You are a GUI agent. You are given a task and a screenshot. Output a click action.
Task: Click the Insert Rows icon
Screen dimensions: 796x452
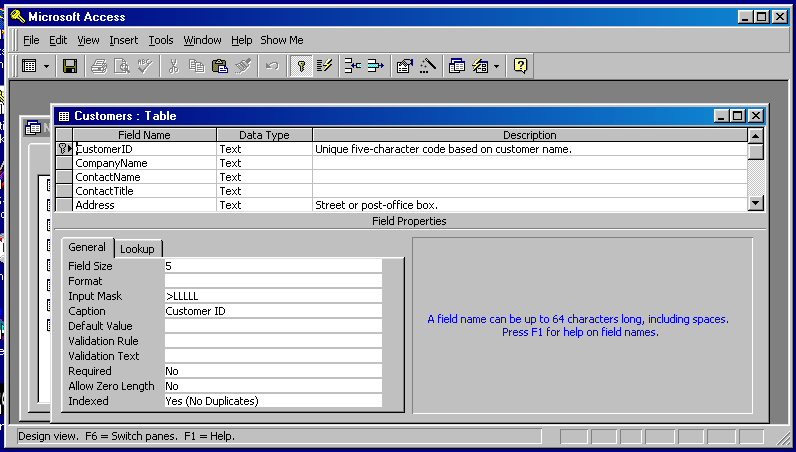pyautogui.click(x=352, y=66)
